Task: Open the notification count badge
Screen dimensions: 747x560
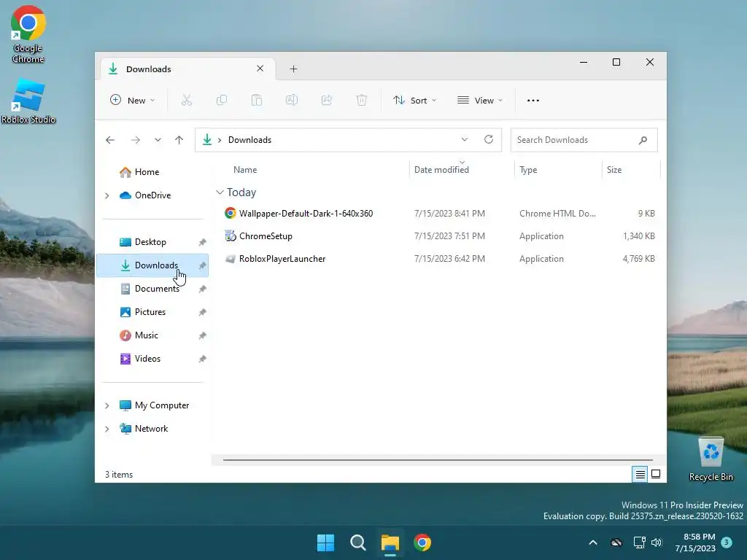Action: click(726, 542)
